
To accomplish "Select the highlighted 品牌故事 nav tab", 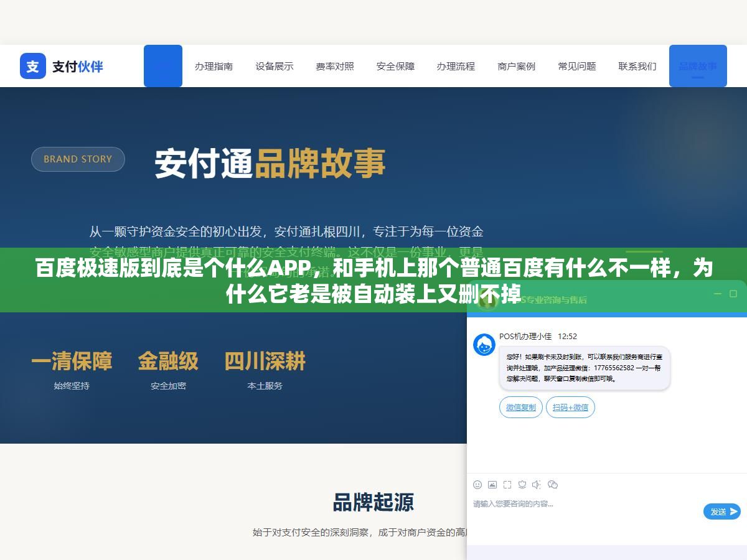I will click(x=698, y=66).
